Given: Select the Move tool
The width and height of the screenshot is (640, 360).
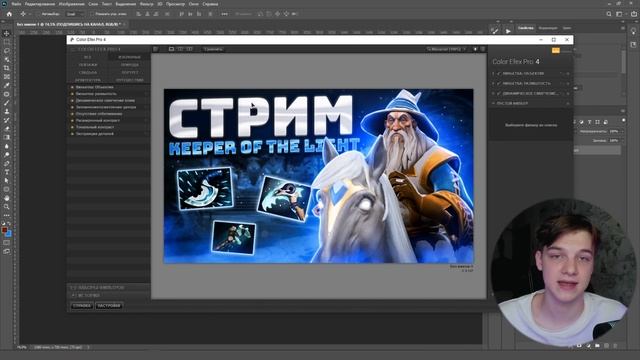Looking at the screenshot, I should [7, 33].
